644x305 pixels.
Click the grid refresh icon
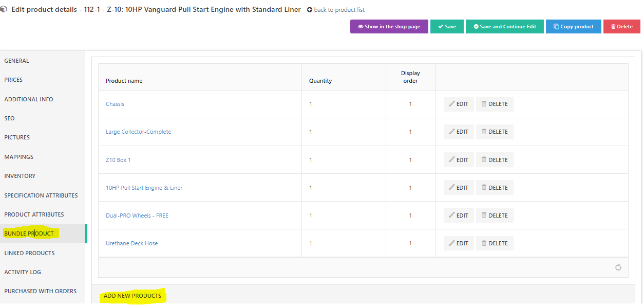[x=618, y=267]
